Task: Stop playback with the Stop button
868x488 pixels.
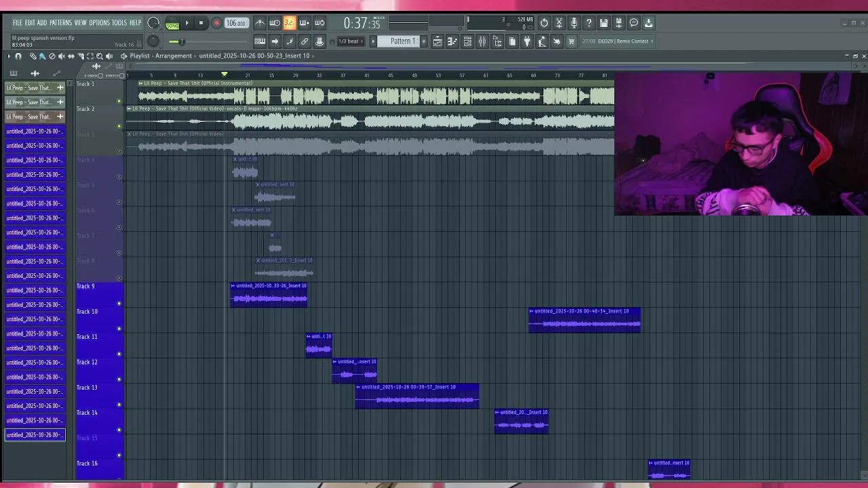Action: point(201,23)
